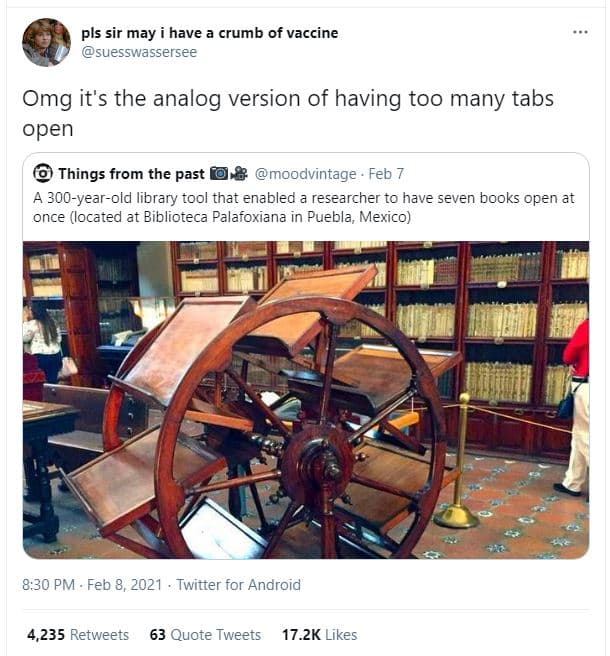Click the tweet author's profile avatar
The height and width of the screenshot is (656, 610).
tap(46, 42)
